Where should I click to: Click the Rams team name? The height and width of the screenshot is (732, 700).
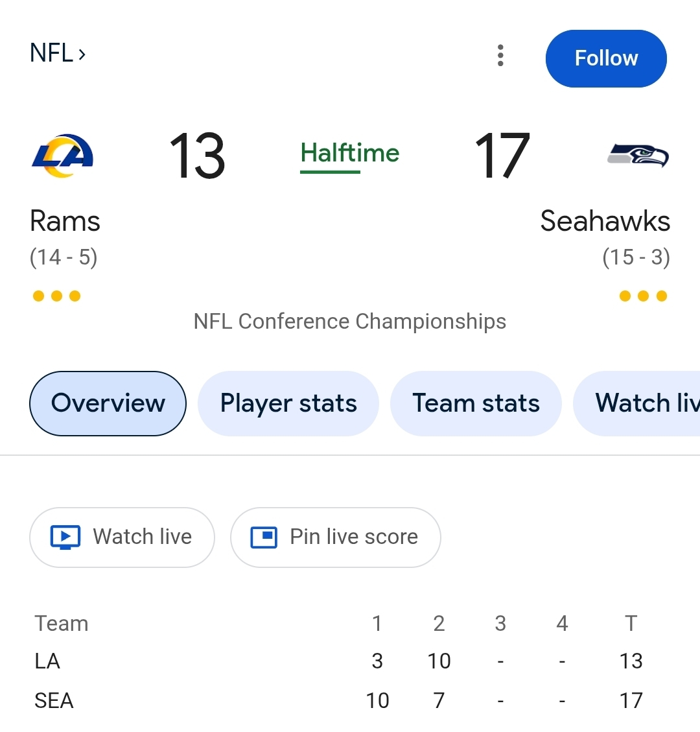[65, 221]
